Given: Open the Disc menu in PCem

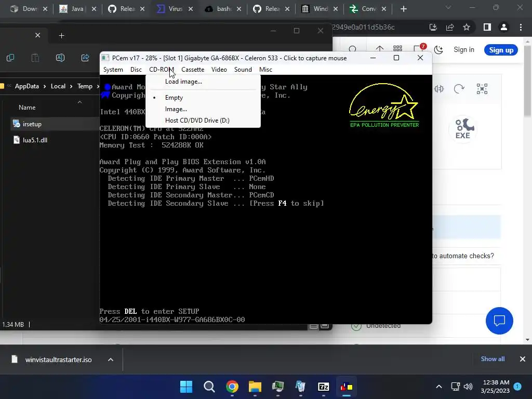Looking at the screenshot, I should (x=136, y=70).
